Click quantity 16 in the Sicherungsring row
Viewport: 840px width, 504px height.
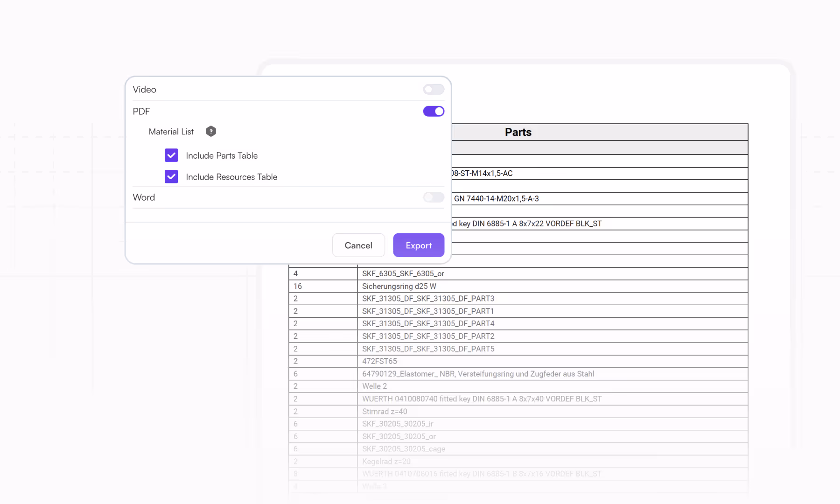[x=298, y=286]
